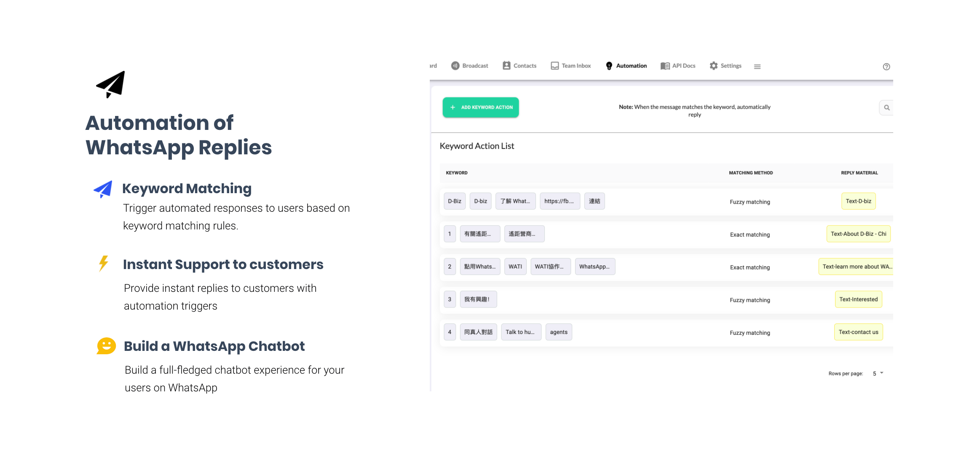Click the KEYWORD column header

(457, 173)
